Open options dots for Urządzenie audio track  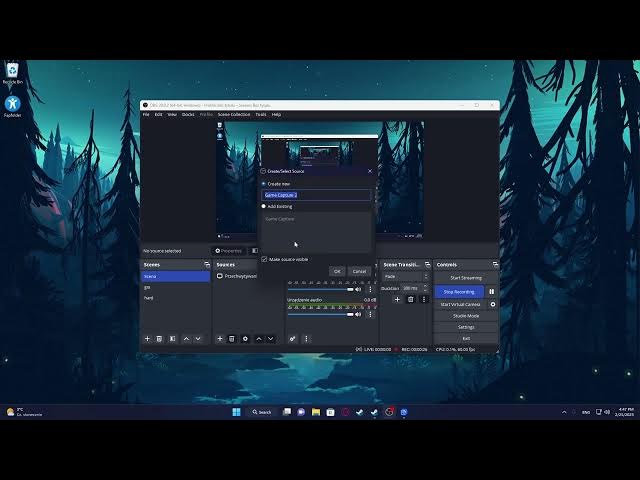point(370,314)
